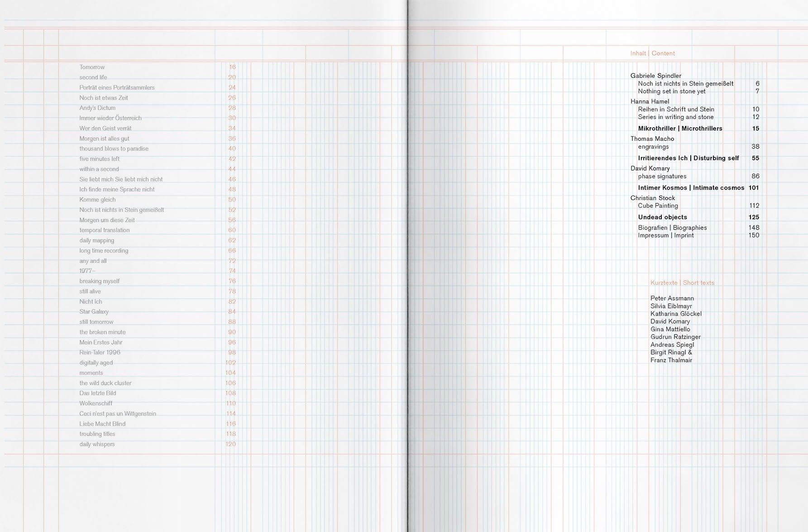Select 'Nothing set in stone yet' entry
The width and height of the screenshot is (808, 532).
pos(672,91)
